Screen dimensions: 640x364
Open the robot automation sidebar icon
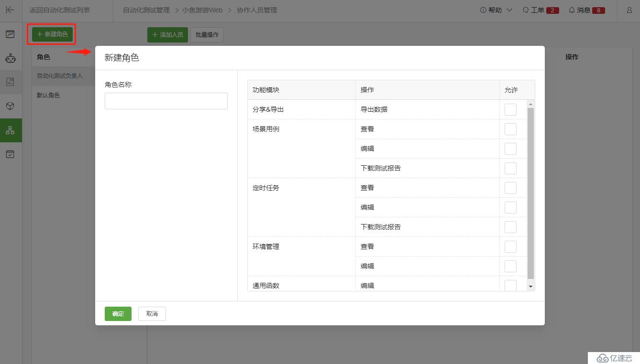click(10, 58)
